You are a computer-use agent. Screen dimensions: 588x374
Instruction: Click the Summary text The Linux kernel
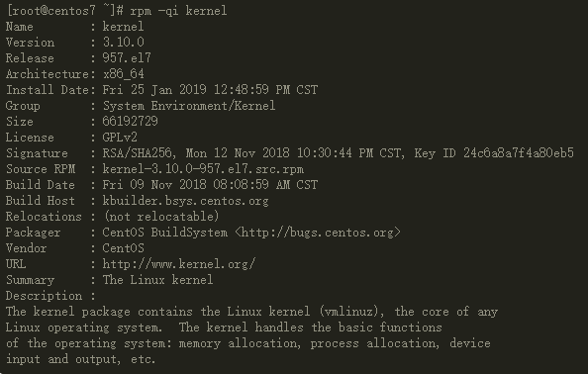tap(157, 280)
